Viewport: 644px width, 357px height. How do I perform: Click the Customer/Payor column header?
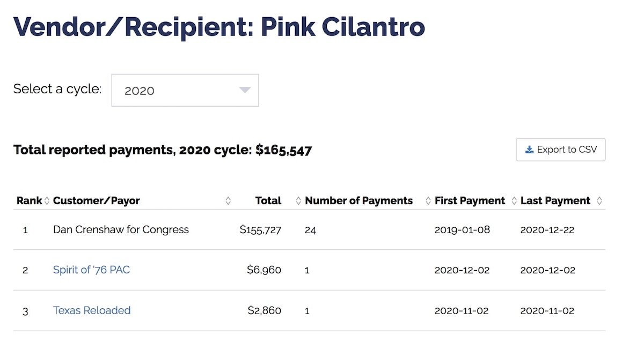click(97, 201)
